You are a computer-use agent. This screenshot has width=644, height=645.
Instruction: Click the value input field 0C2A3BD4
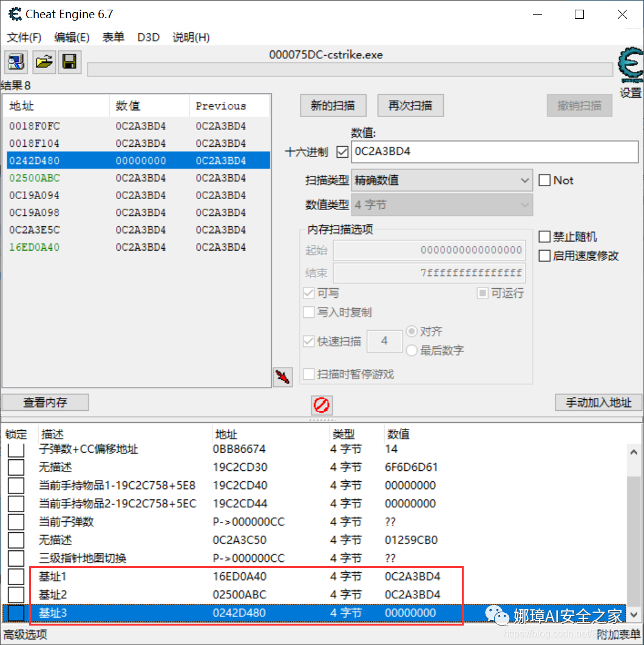[495, 152]
